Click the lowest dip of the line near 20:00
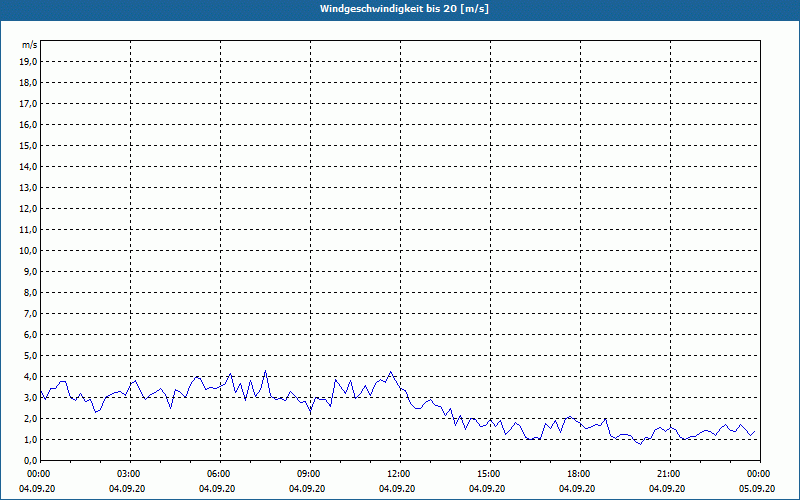 pos(640,444)
